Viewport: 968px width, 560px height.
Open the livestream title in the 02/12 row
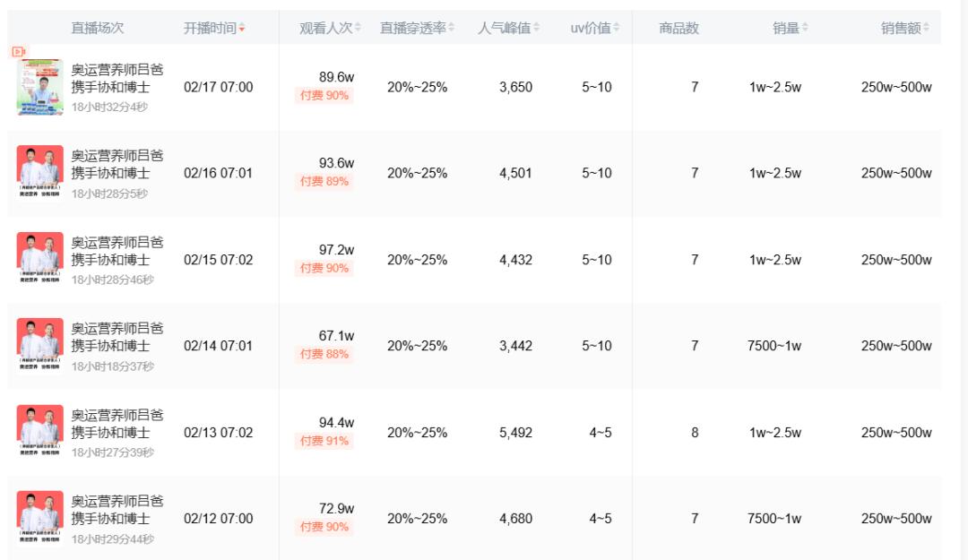[x=117, y=510]
